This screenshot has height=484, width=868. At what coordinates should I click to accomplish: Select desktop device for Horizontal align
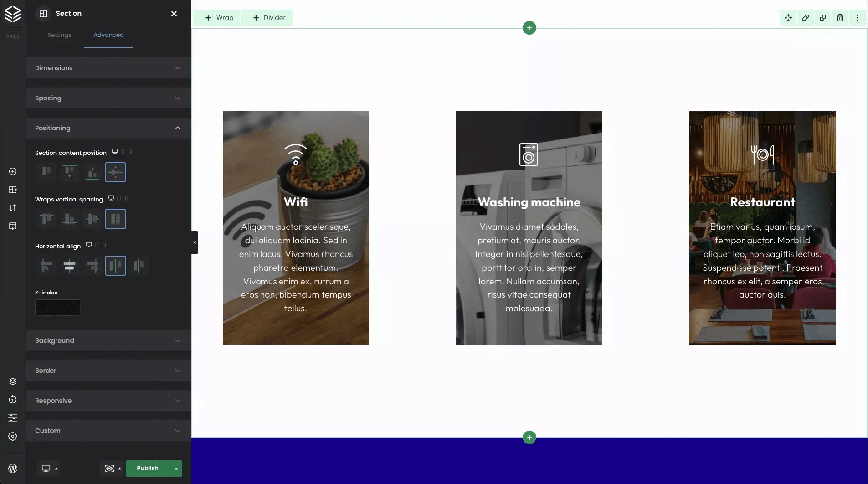89,245
